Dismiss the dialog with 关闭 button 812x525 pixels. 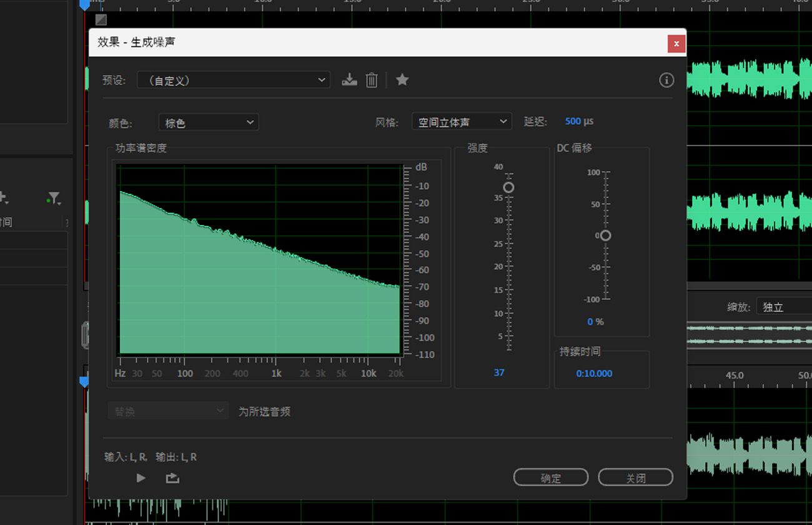tap(635, 477)
